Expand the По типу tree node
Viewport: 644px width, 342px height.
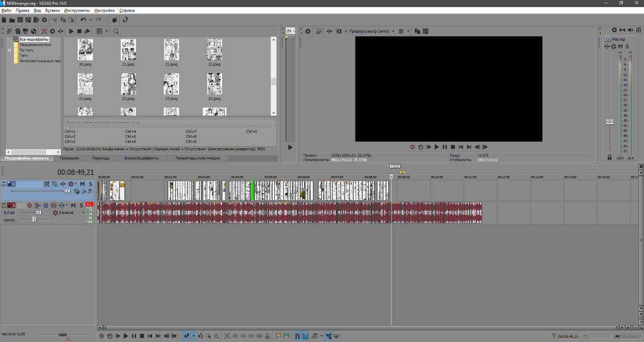pyautogui.click(x=9, y=50)
